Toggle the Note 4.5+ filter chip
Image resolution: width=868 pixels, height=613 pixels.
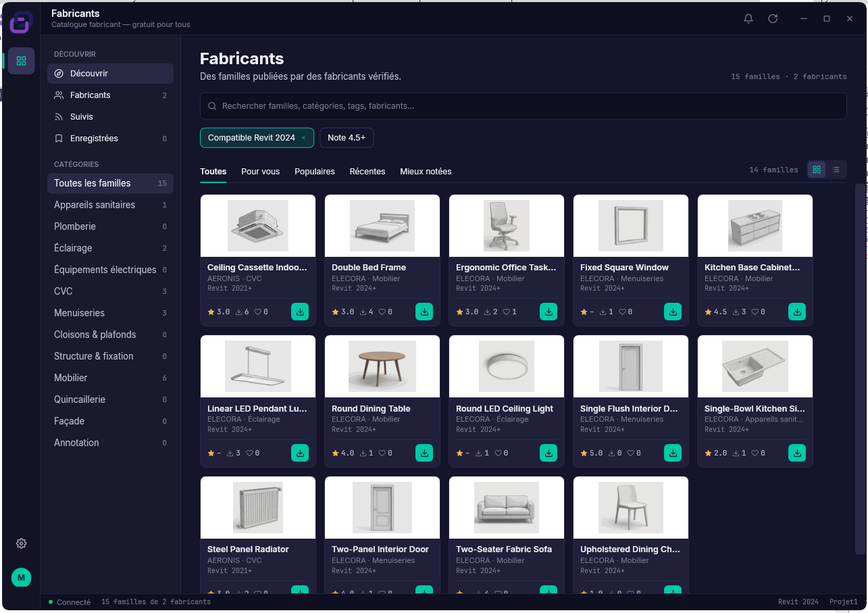coord(347,138)
